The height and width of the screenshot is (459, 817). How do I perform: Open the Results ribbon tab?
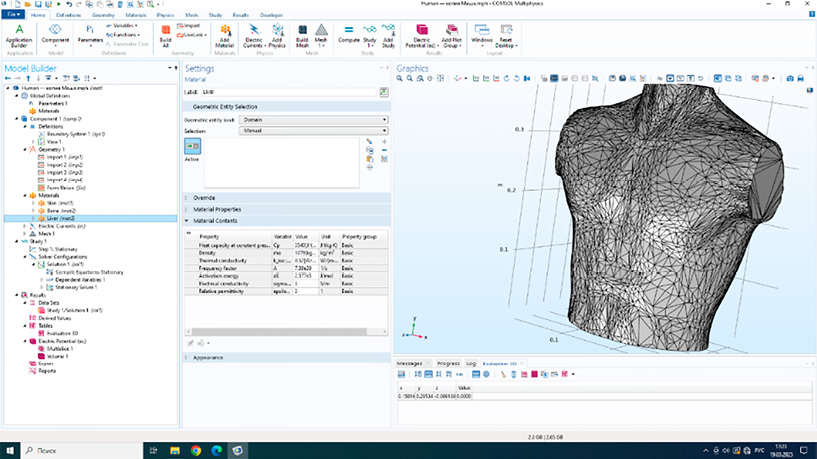pos(241,16)
